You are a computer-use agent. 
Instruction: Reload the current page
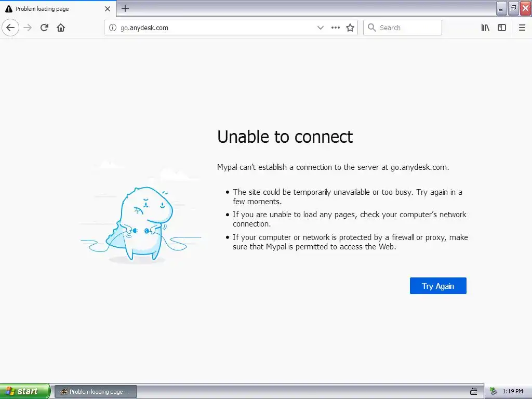(45, 28)
